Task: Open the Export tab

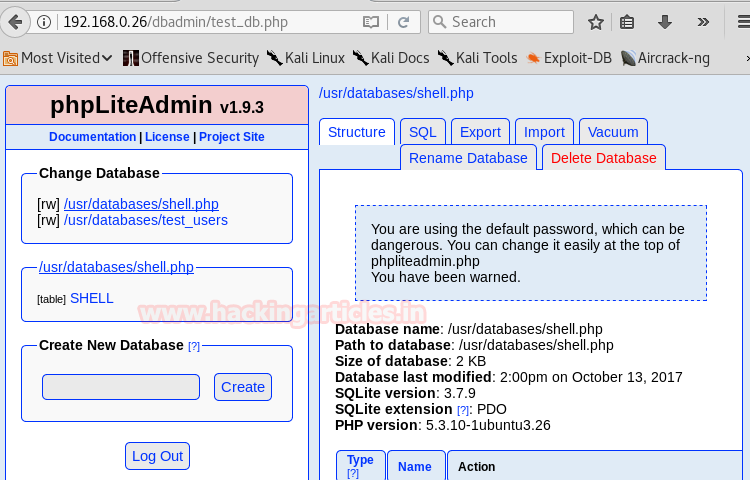Action: (x=480, y=132)
